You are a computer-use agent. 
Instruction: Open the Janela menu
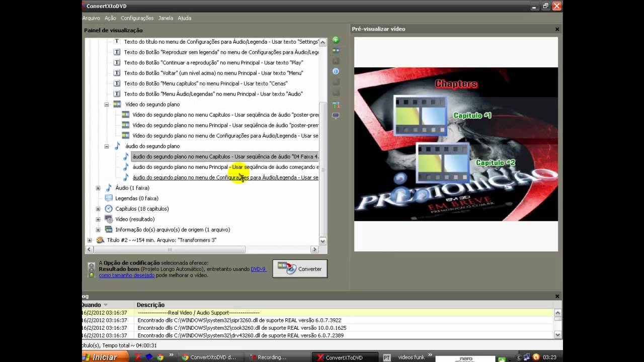tap(166, 18)
